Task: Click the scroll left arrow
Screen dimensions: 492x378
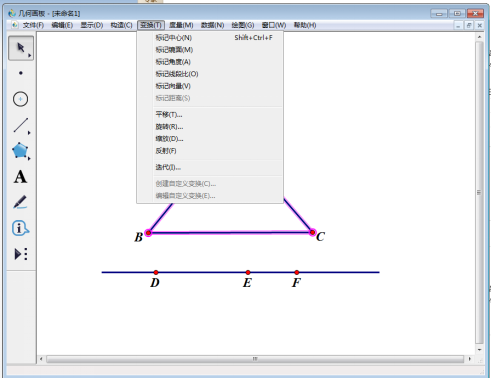Action: pyautogui.click(x=41, y=359)
